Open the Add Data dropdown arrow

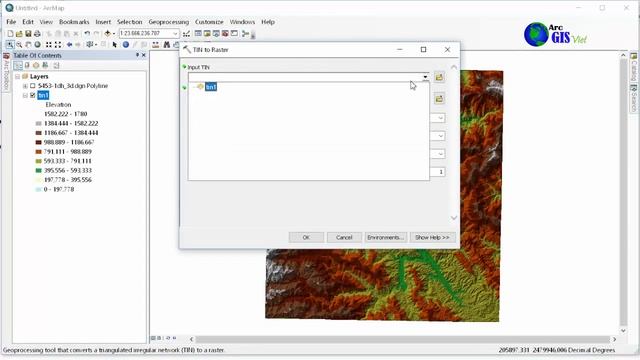[x=113, y=33]
